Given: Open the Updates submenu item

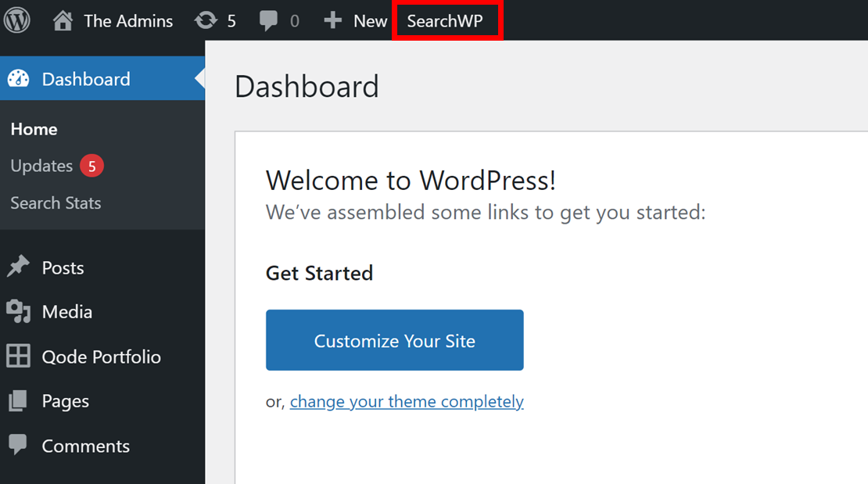Looking at the screenshot, I should [41, 166].
